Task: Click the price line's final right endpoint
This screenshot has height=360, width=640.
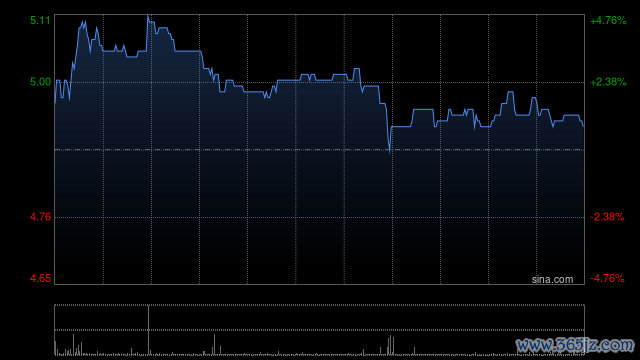Action: point(584,126)
